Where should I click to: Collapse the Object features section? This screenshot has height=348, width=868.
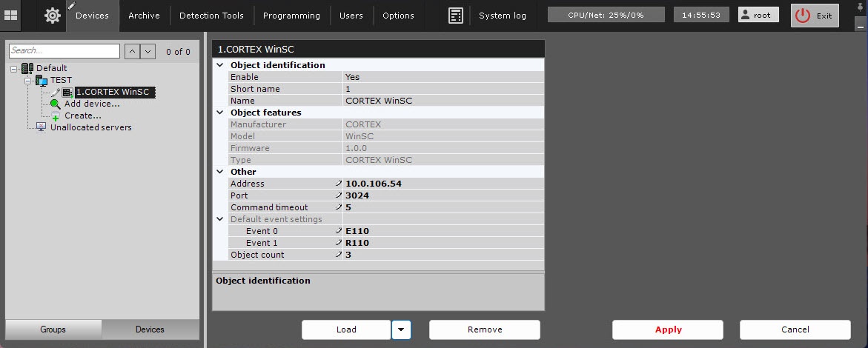pos(219,113)
